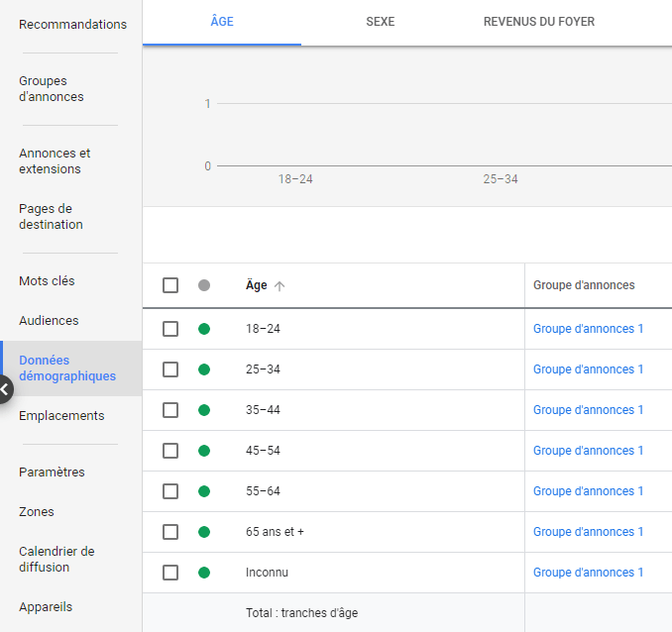The image size is (672, 632).
Task: Tick the select-all checkbox in table header
Action: (170, 285)
